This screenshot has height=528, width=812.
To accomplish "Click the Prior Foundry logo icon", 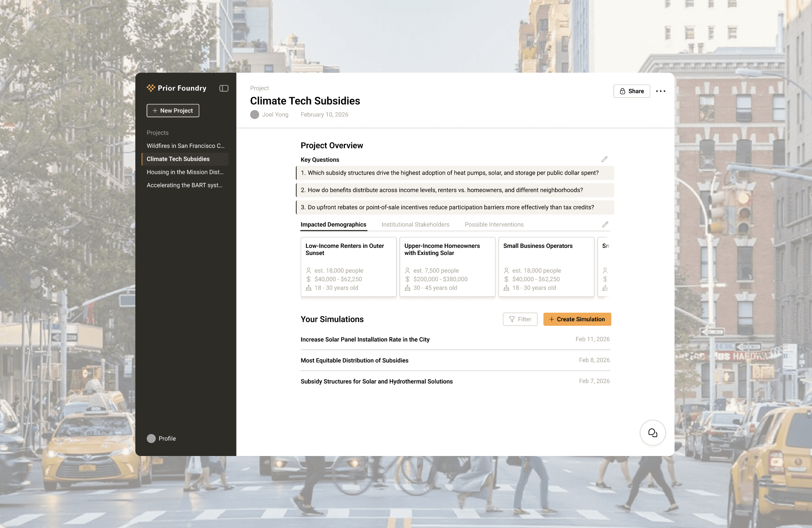I will tap(151, 88).
